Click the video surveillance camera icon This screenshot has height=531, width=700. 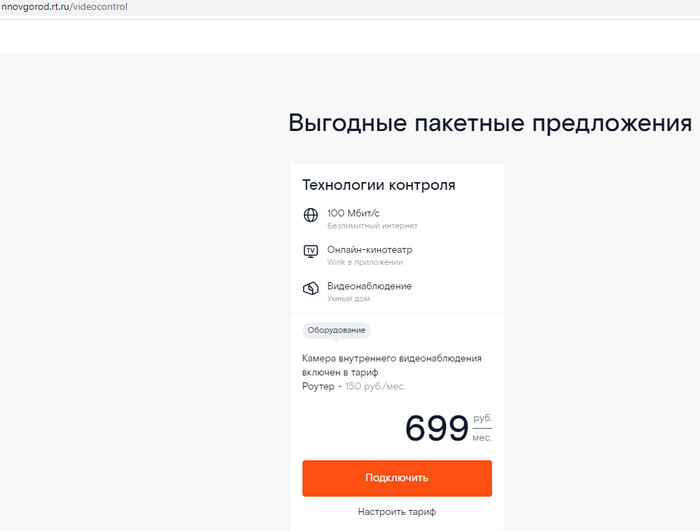coord(310,289)
